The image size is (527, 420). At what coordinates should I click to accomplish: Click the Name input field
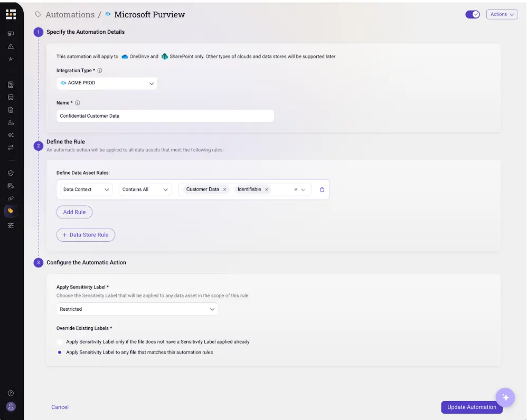[165, 116]
